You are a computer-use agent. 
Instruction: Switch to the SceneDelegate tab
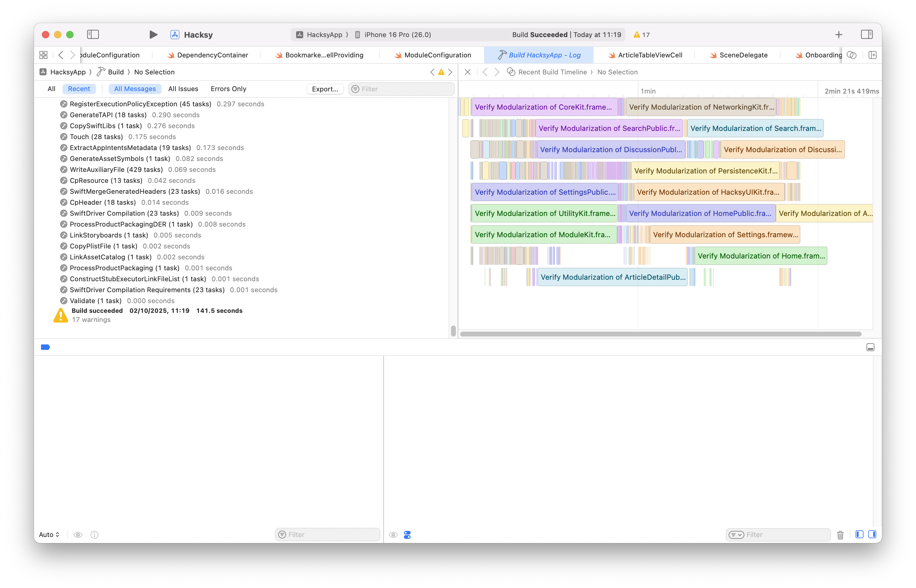743,55
